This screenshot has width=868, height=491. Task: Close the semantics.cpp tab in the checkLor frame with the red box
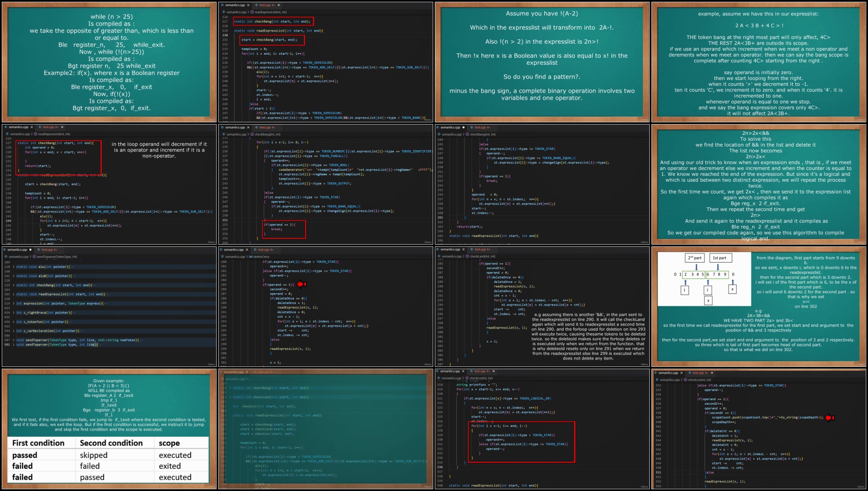coord(463,371)
